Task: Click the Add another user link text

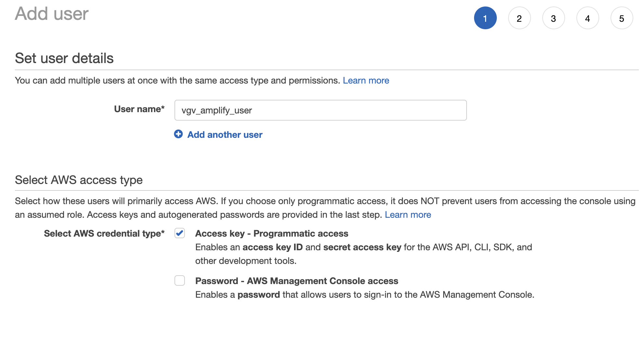Action: (x=225, y=135)
